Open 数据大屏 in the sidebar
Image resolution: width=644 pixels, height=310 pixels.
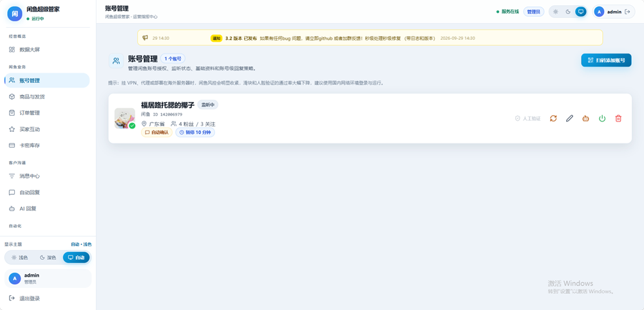coord(47,50)
